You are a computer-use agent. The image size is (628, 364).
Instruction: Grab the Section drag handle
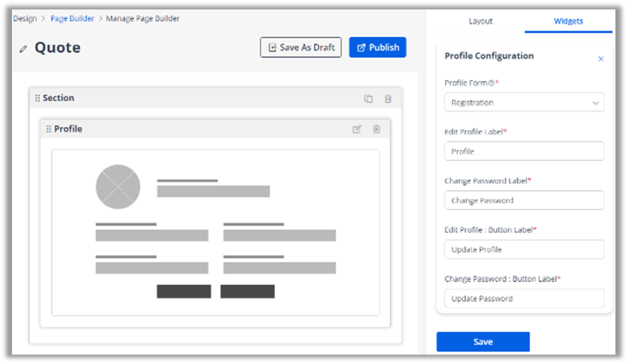point(37,98)
